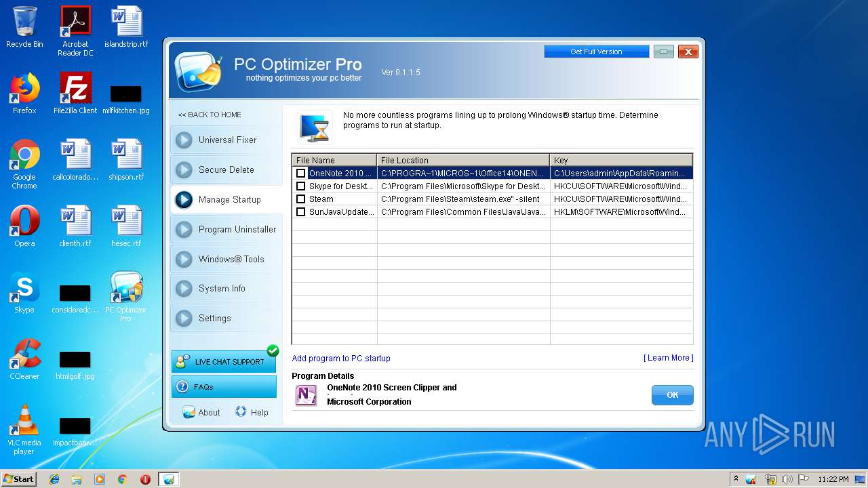Click the OK button

pos(672,395)
